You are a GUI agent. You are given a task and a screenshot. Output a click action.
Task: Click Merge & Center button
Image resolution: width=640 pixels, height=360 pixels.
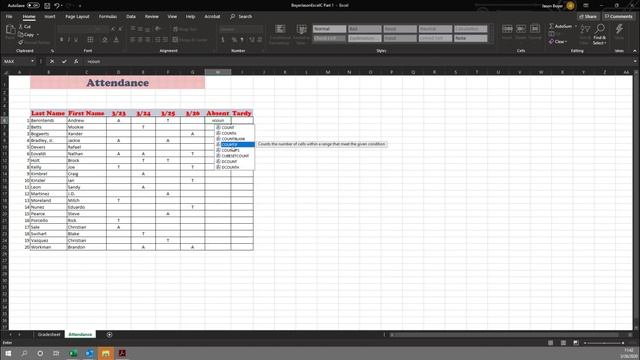pos(189,40)
